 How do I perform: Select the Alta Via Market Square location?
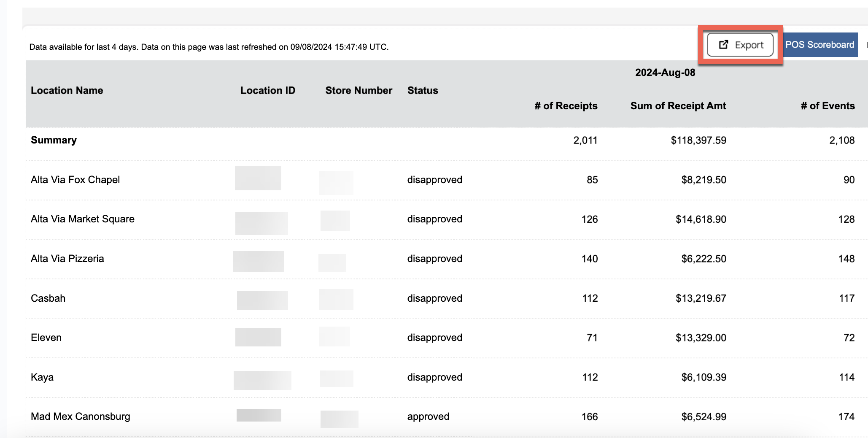tap(83, 219)
